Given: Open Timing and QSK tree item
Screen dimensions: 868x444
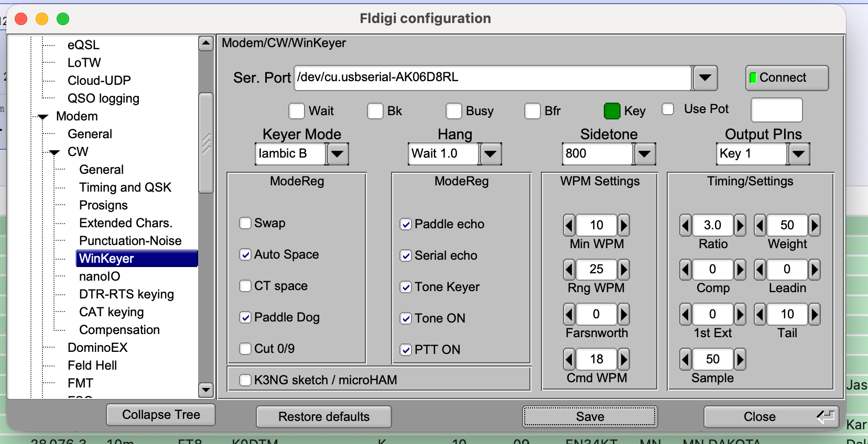Looking at the screenshot, I should (x=125, y=187).
